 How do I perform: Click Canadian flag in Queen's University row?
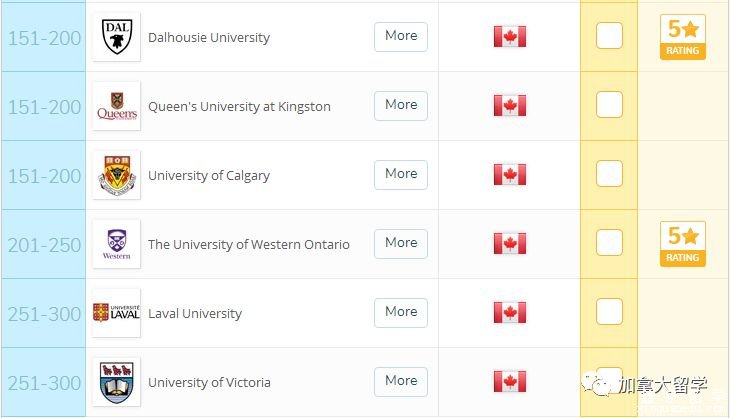510,105
